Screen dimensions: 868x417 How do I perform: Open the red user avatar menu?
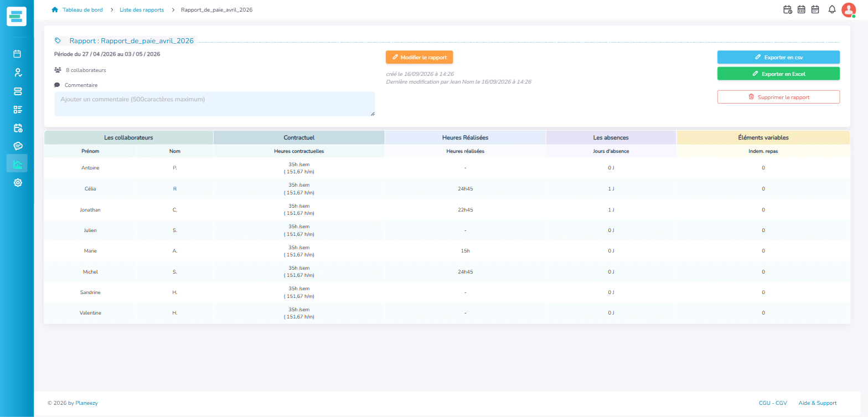pyautogui.click(x=848, y=9)
